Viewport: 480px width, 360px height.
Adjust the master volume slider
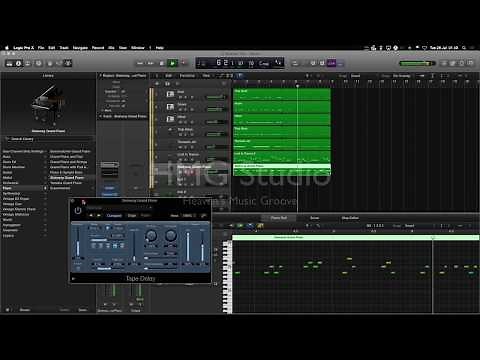pyautogui.click(x=417, y=63)
